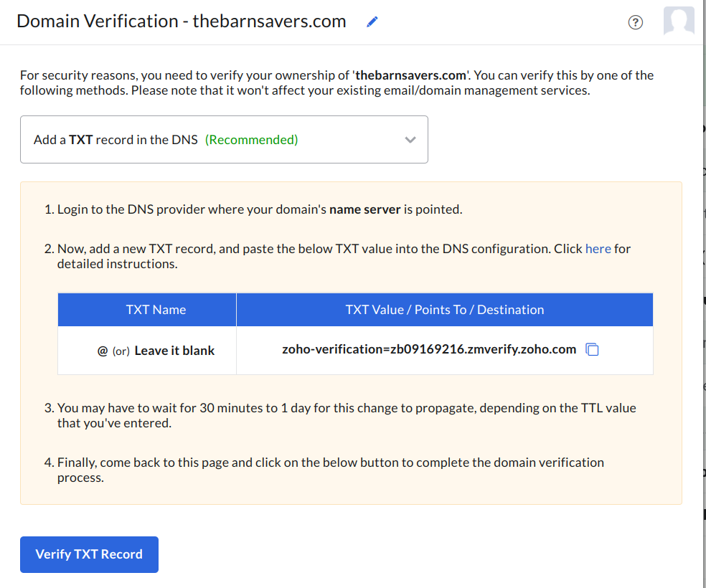Screen dimensions: 706x588
Task: Click the green '(Recommended)' label
Action: click(251, 140)
